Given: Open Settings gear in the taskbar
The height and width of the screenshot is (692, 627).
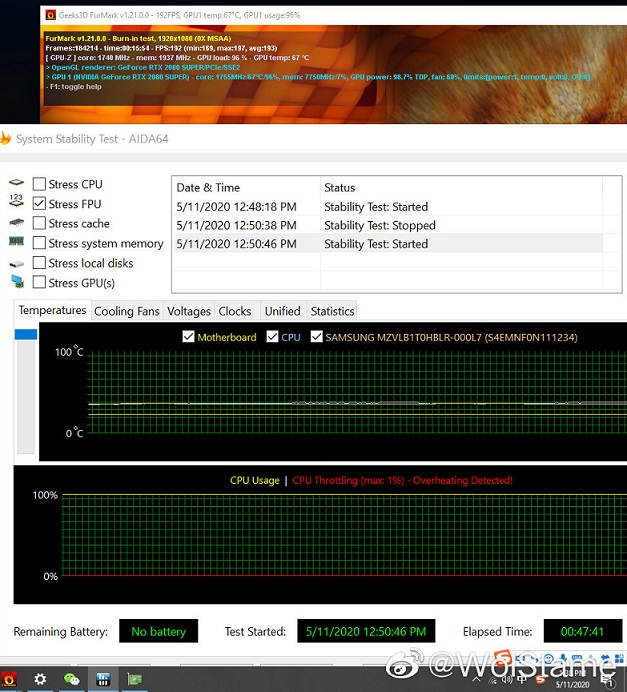Looking at the screenshot, I should (x=40, y=679).
